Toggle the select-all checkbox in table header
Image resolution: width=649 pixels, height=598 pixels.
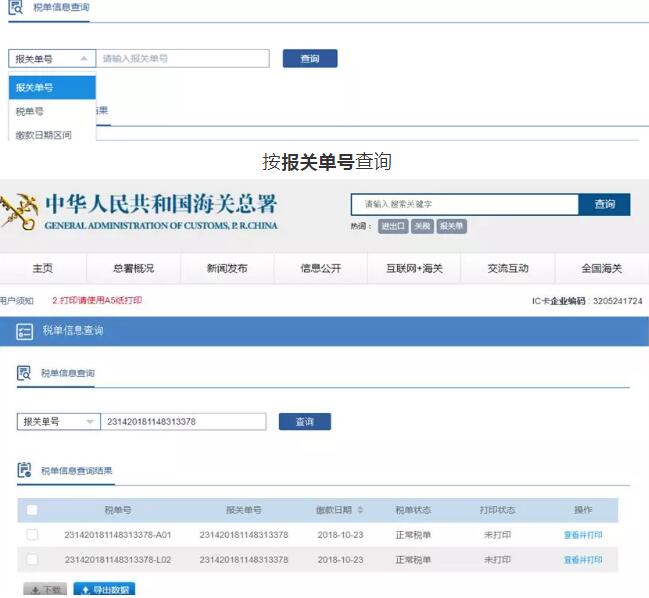pos(32,510)
